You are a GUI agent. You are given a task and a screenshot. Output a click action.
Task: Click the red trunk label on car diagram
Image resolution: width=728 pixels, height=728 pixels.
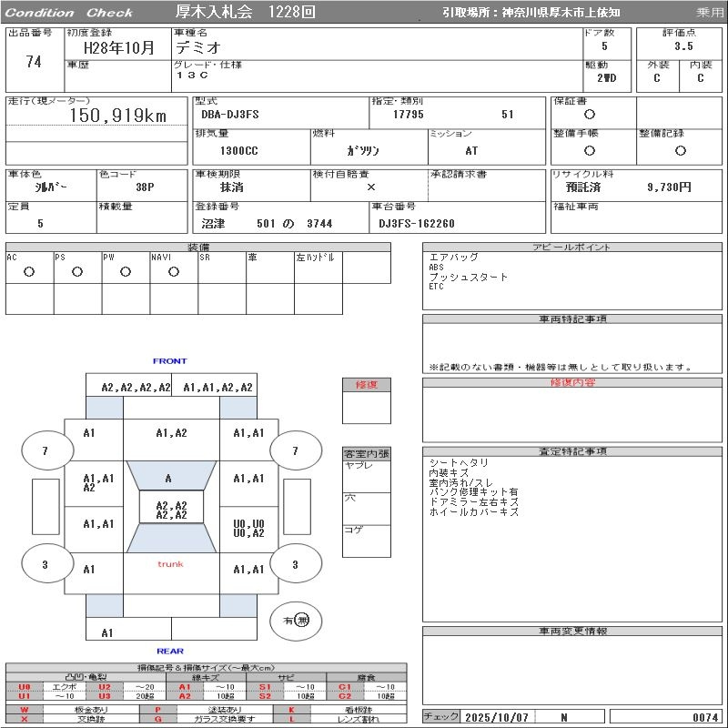(x=170, y=564)
